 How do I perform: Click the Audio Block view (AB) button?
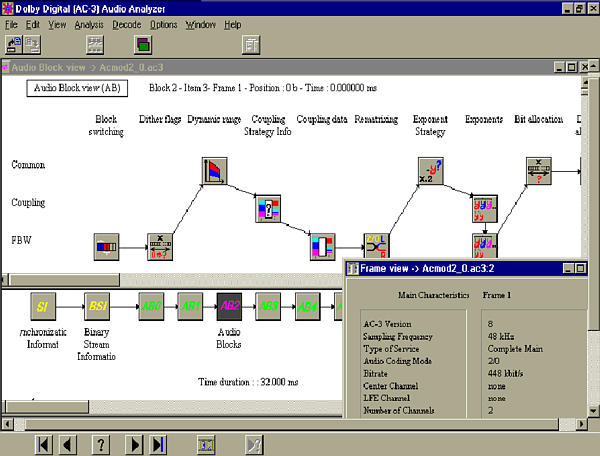(x=77, y=88)
